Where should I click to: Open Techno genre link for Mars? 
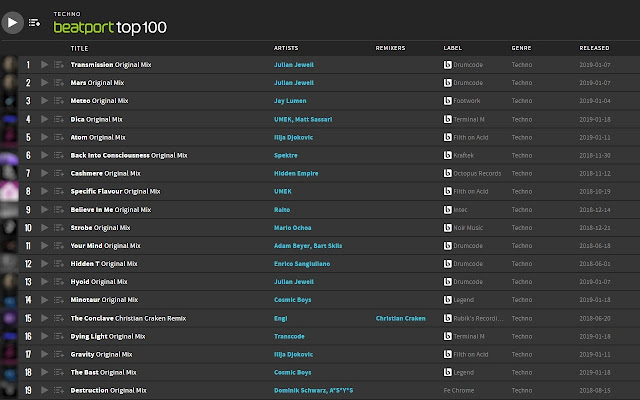pos(522,83)
